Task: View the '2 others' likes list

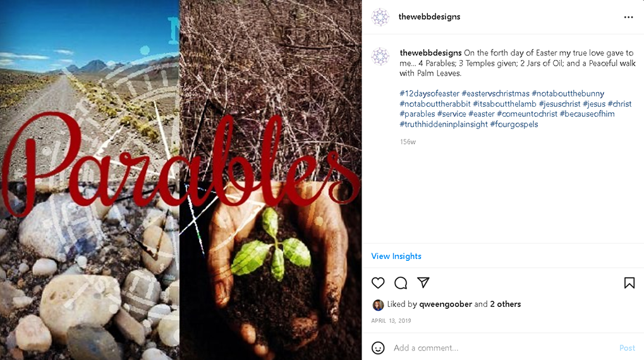Action: 505,304
